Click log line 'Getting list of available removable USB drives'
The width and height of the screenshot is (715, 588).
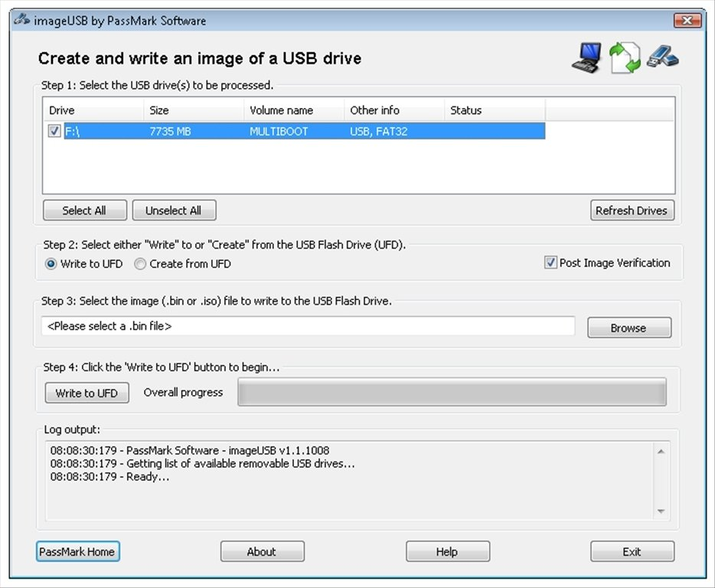click(x=202, y=463)
